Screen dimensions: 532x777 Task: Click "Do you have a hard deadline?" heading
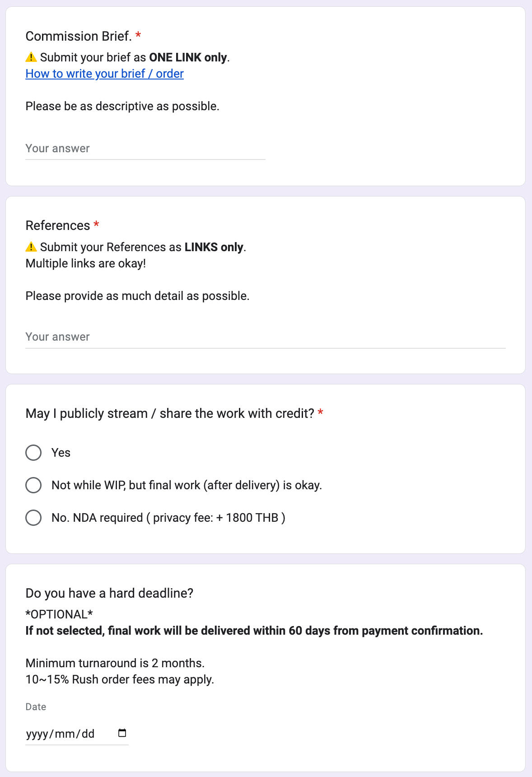pyautogui.click(x=109, y=593)
